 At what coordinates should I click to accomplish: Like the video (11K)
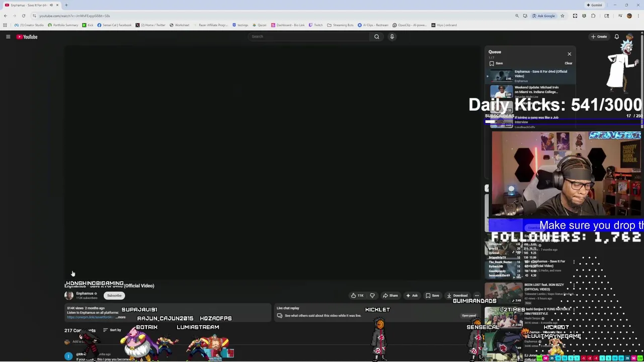[357, 296]
